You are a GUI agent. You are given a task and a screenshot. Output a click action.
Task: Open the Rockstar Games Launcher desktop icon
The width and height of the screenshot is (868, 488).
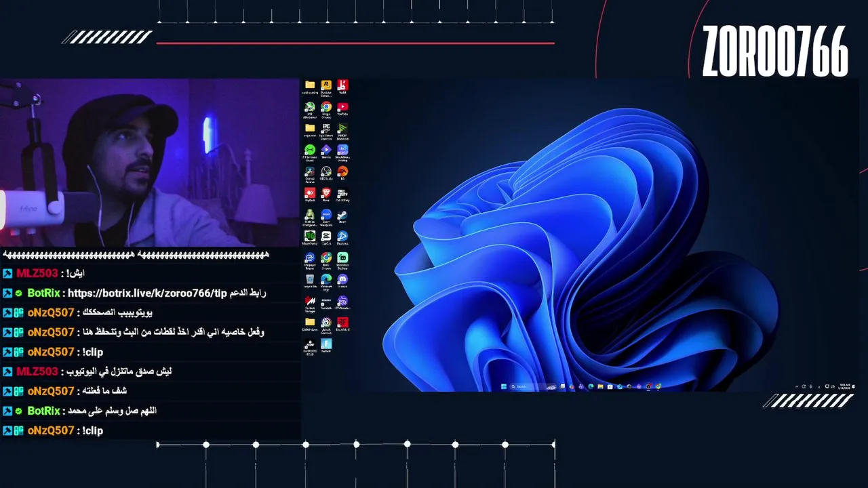(x=326, y=87)
